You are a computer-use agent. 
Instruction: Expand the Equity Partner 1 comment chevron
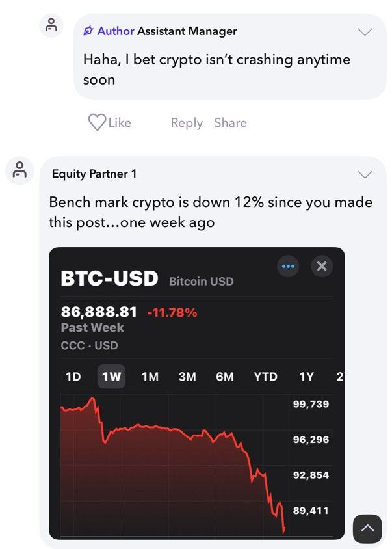365,174
